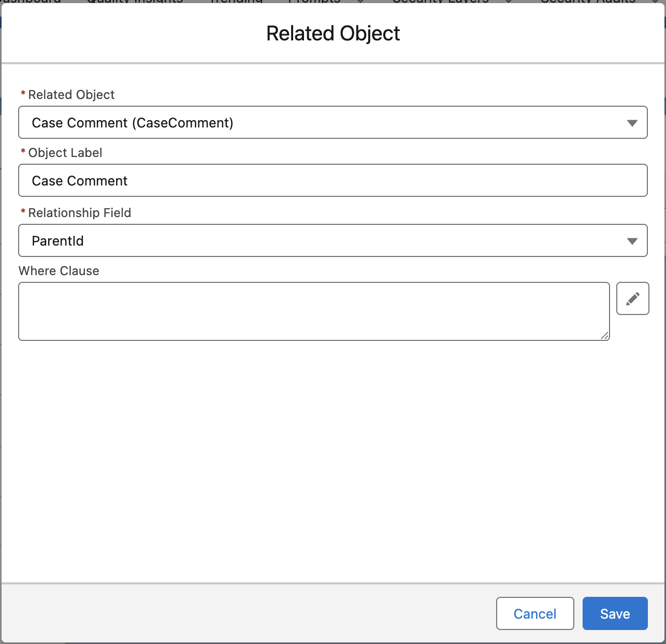
Task: Go to the Security Audits tab
Action: (588, 2)
